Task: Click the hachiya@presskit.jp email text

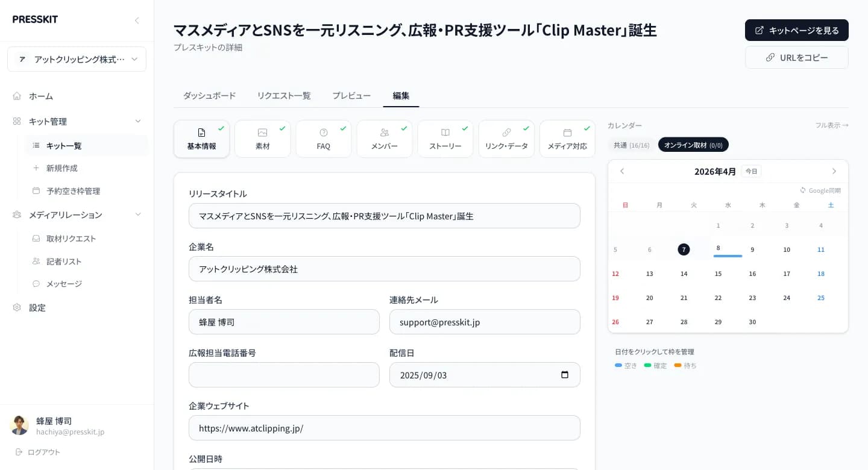Action: click(x=70, y=432)
